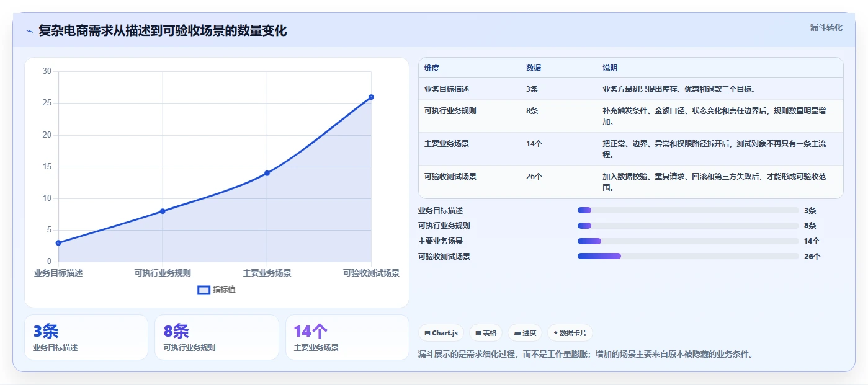868x385 pixels.
Task: Click the footnote starting 漏斗展示的是需求细化过程
Action: point(586,355)
